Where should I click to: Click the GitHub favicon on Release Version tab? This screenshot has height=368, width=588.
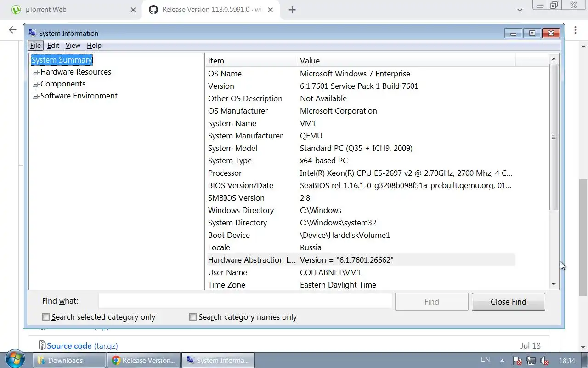point(153,10)
